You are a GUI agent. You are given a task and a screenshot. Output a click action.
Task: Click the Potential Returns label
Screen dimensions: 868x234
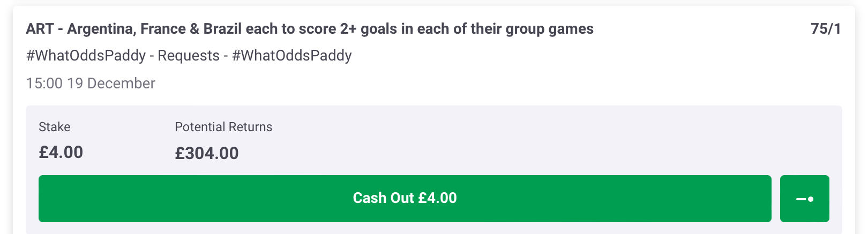click(223, 127)
